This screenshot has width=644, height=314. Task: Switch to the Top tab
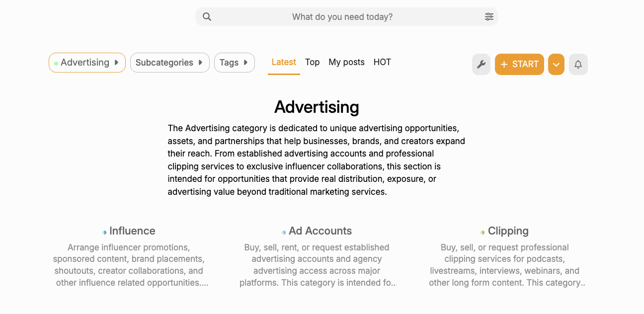tap(312, 62)
